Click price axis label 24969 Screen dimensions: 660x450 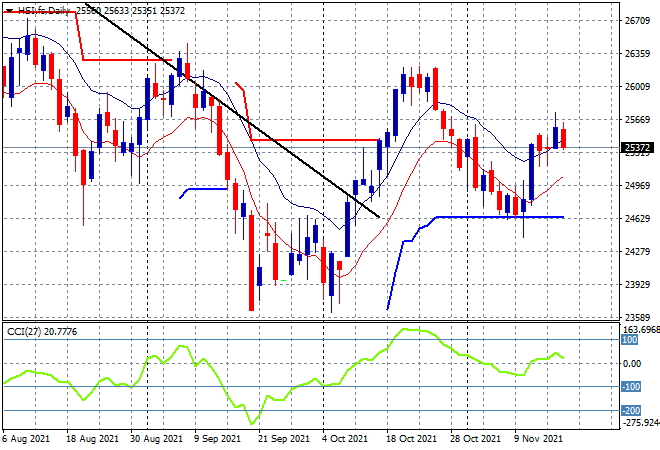click(x=637, y=185)
